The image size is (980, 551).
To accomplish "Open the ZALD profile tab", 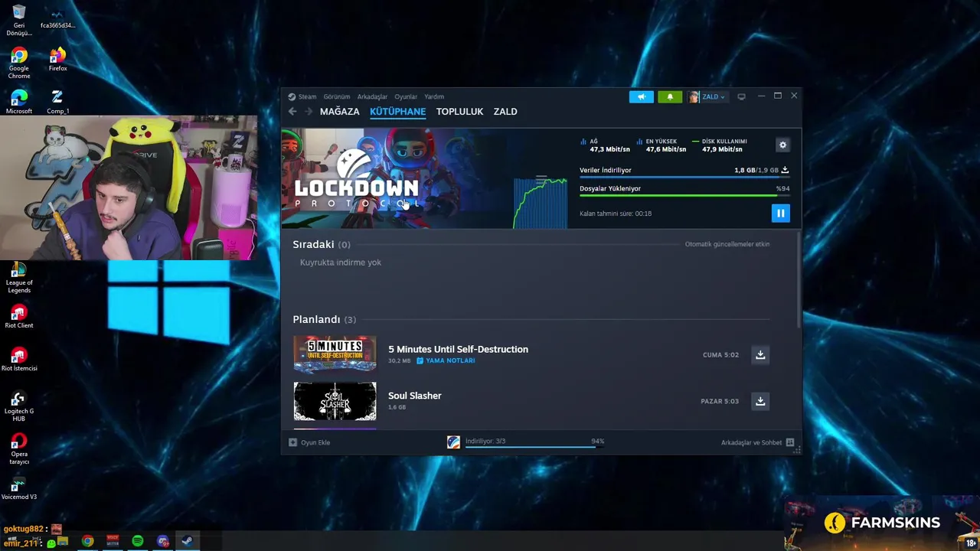I will (x=505, y=112).
